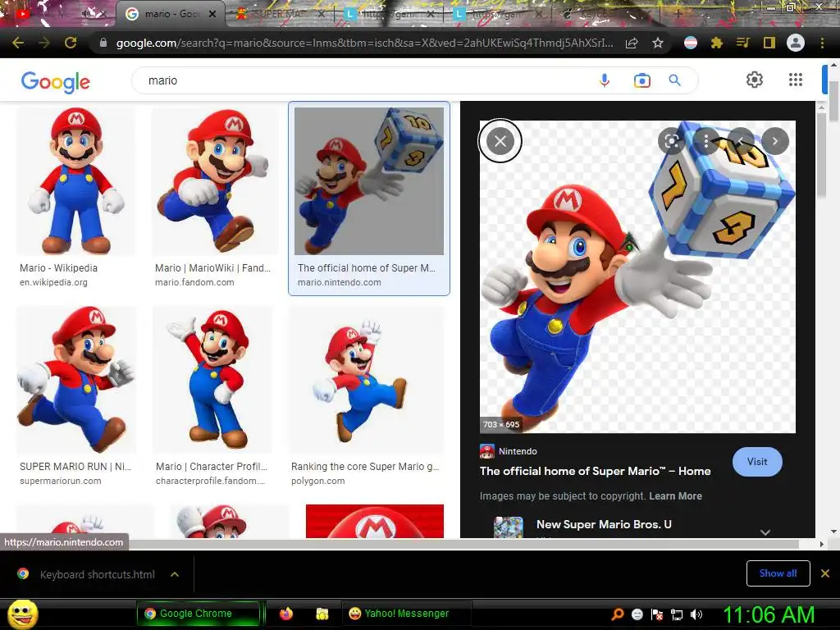Viewport: 840px width, 630px height.
Task: Click preview panel vertical scrollbar
Action: (x=821, y=155)
